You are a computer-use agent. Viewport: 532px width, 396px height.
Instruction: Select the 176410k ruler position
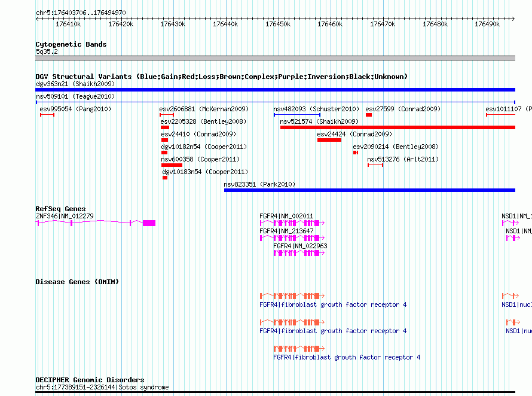tap(68, 24)
